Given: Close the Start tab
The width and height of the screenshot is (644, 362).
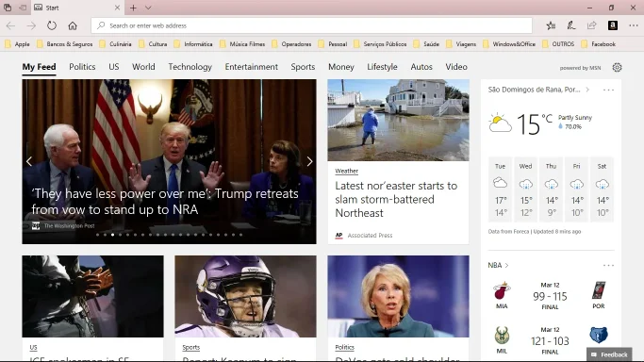Looking at the screenshot, I should (117, 8).
